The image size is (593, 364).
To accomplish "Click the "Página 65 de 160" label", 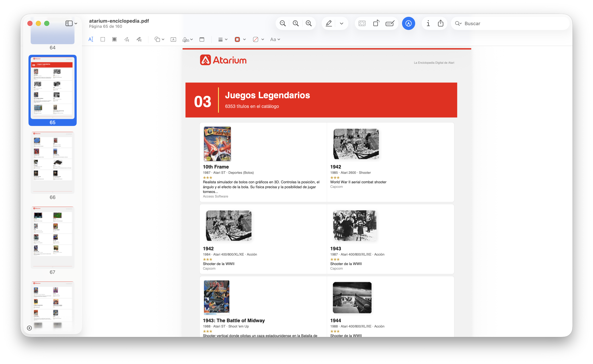I will [x=106, y=26].
